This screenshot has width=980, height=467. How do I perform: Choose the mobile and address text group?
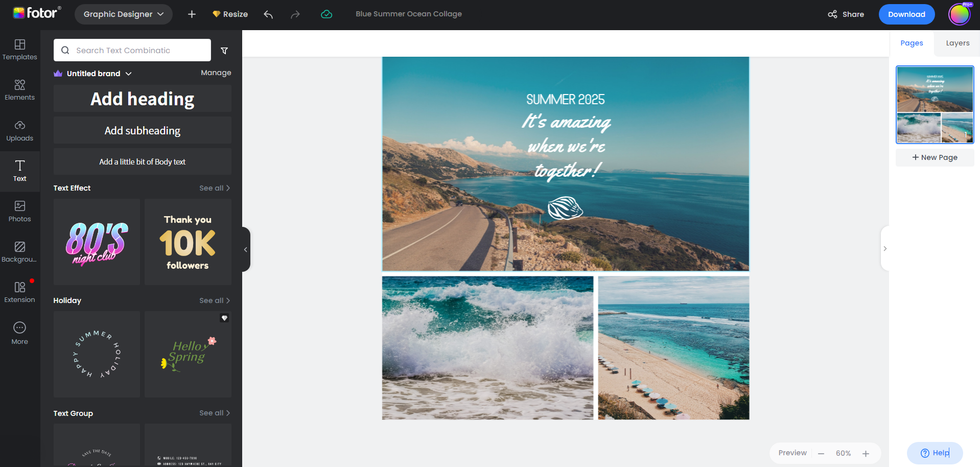pos(188,445)
